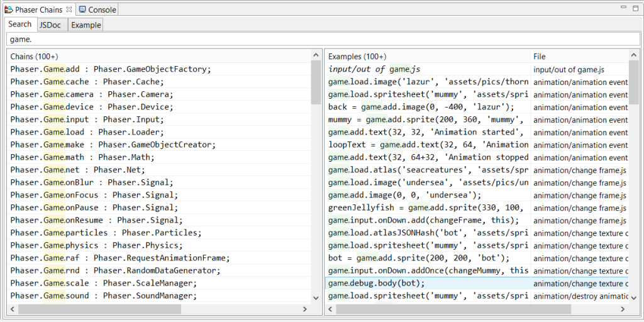
Task: Select Phaser.Game.onFocus : Phaser.Signal row
Action: tap(159, 195)
